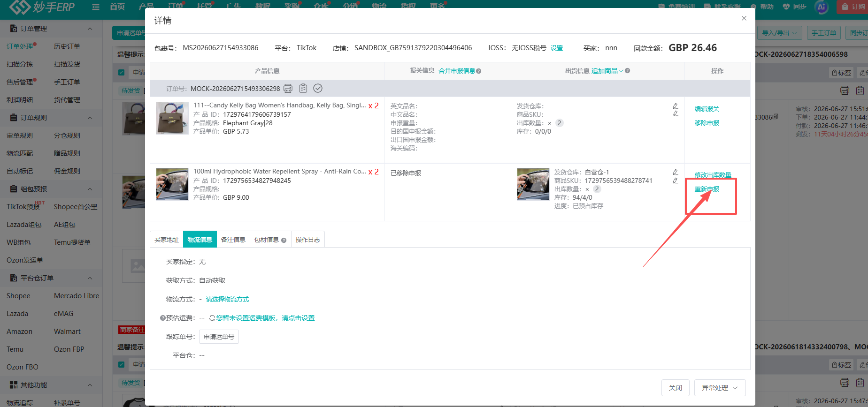Viewport: 868px width, 407px height.
Task: Click the 申请运单号 button beside 跟踪单号
Action: [x=219, y=337]
